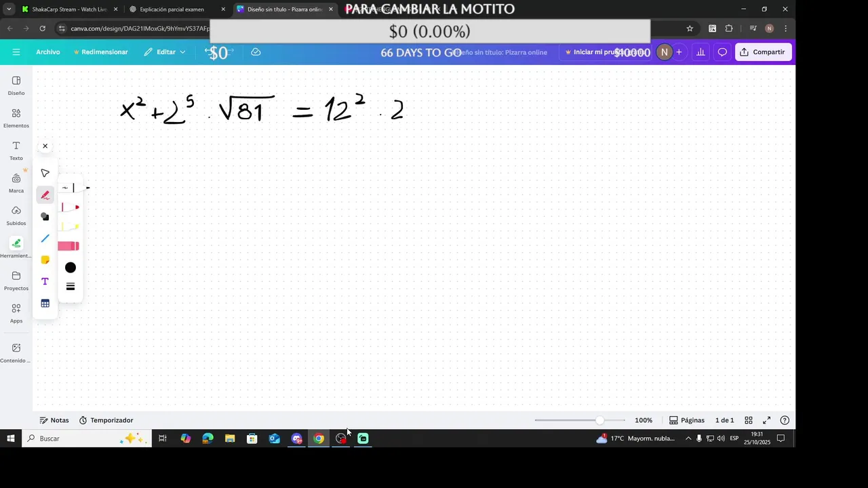Screen dimensions: 868x488
Task: Click the Compartir button
Action: point(763,52)
